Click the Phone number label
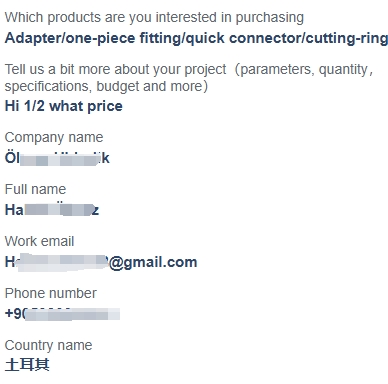This screenshot has width=388, height=384. pyautogui.click(x=51, y=293)
